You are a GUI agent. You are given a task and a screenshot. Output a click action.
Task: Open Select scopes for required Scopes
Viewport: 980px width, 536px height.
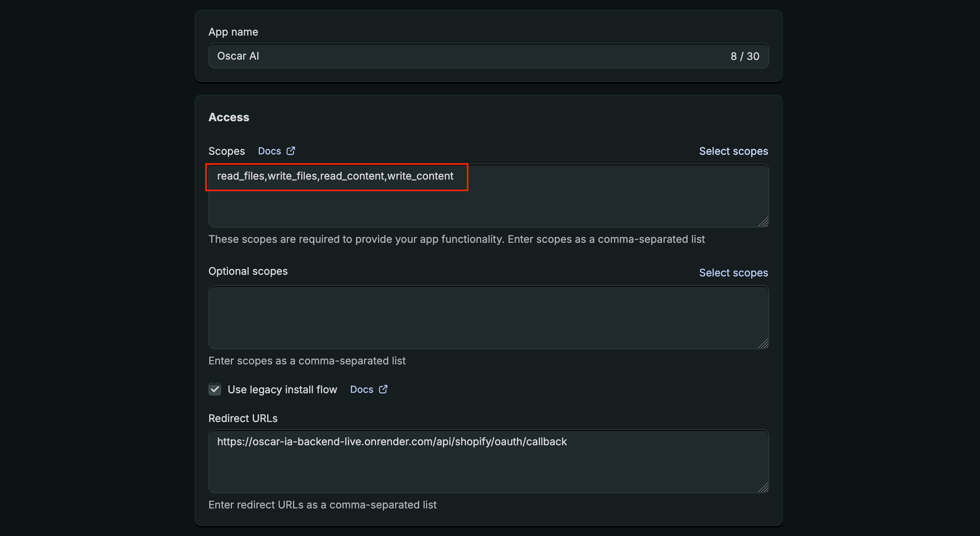point(733,151)
